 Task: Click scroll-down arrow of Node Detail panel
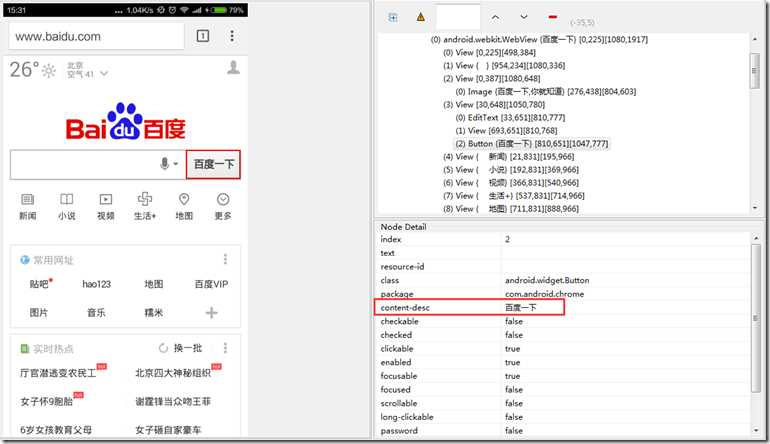[x=756, y=430]
